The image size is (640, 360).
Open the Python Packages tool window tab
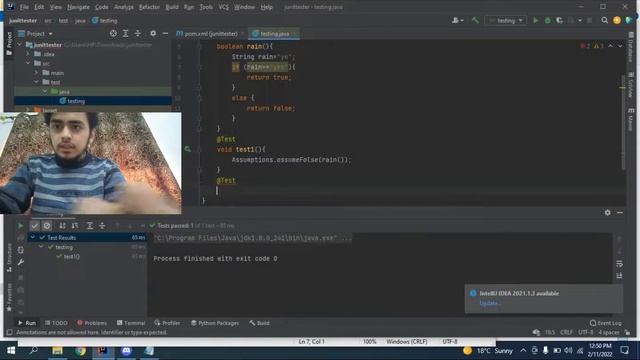[x=215, y=323]
